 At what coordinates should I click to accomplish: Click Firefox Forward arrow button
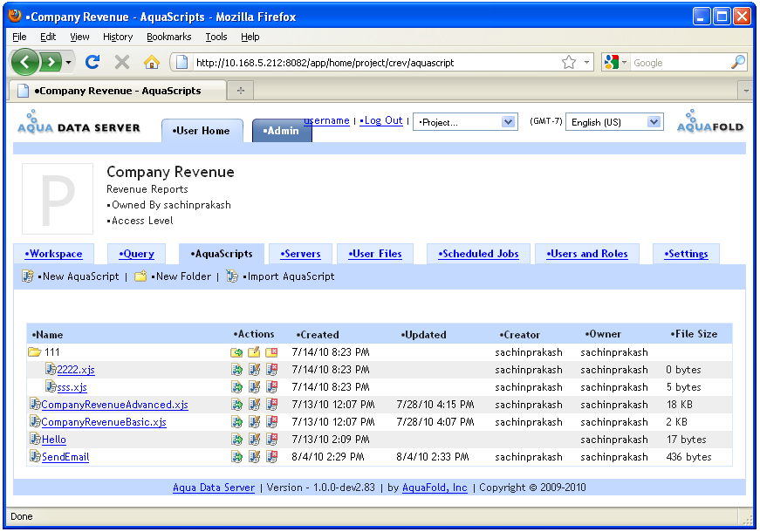coord(51,62)
